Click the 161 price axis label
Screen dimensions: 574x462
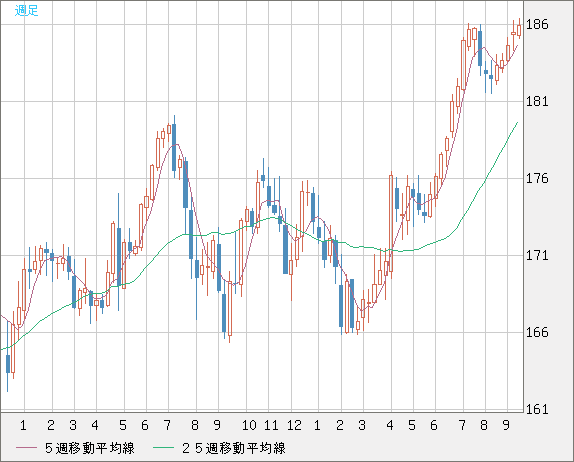tap(537, 409)
